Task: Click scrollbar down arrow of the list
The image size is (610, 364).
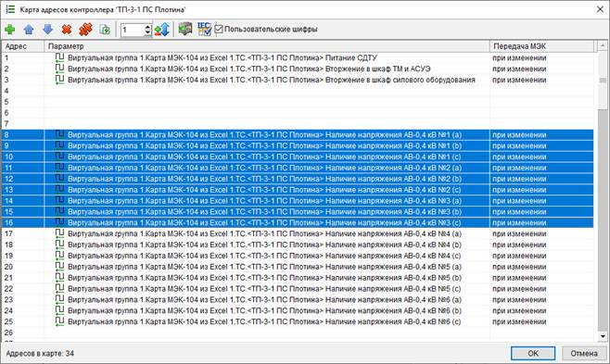Action: point(603,336)
